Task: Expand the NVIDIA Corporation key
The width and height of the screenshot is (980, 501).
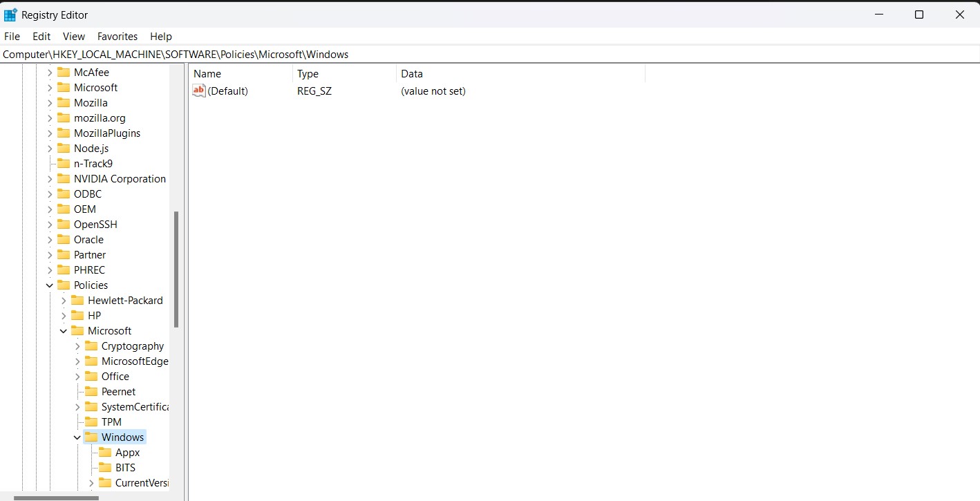Action: pos(48,178)
